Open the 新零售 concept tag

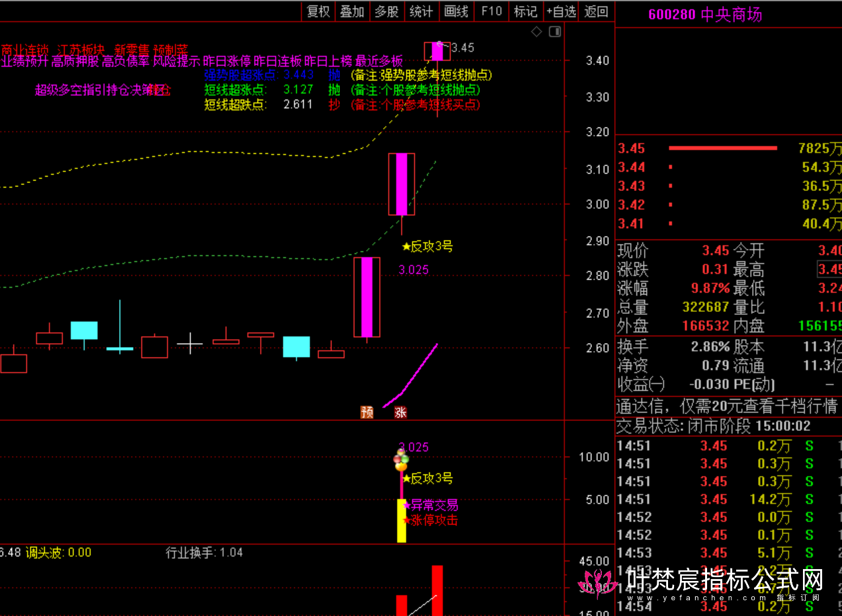click(132, 50)
